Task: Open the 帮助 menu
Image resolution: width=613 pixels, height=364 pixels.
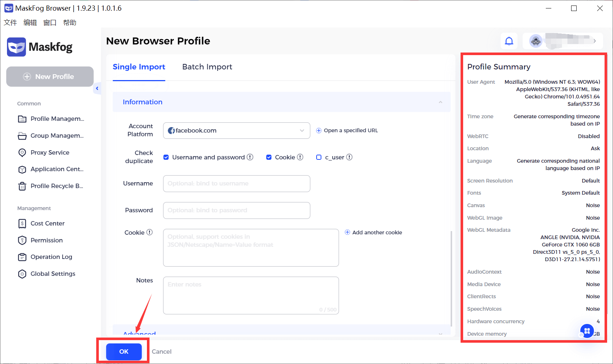Action: (x=70, y=22)
